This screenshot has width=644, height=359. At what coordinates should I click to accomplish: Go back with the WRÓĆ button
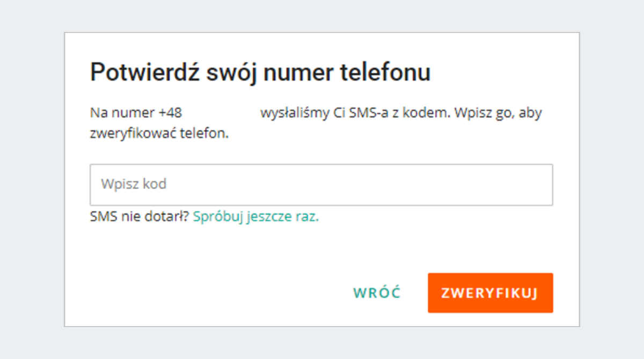click(x=377, y=293)
